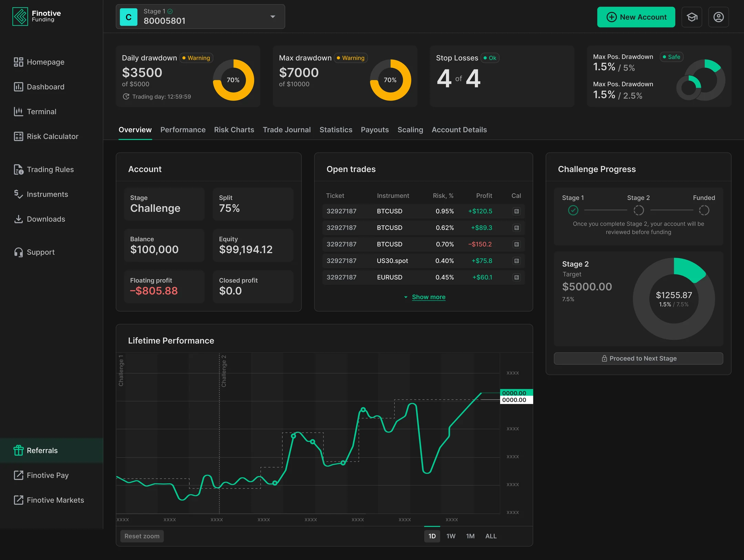This screenshot has height=560, width=744.
Task: Click Proceed to Next Stage button
Action: (639, 359)
